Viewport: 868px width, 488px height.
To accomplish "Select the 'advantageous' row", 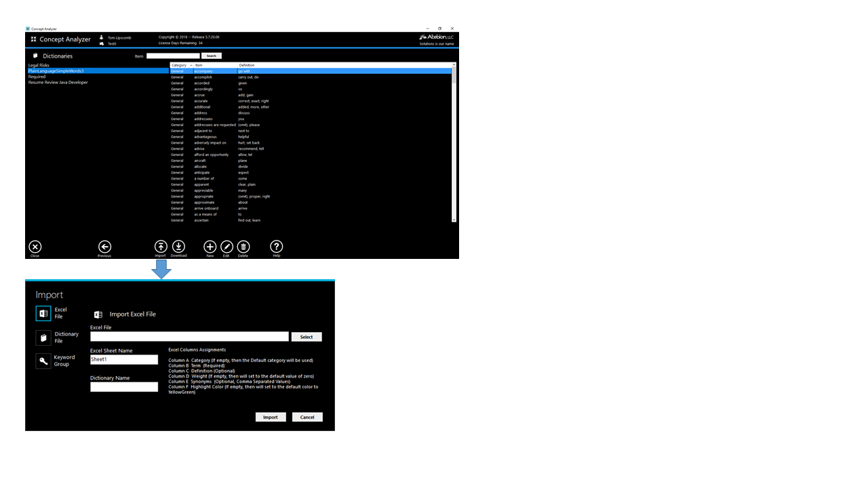I will 311,137.
